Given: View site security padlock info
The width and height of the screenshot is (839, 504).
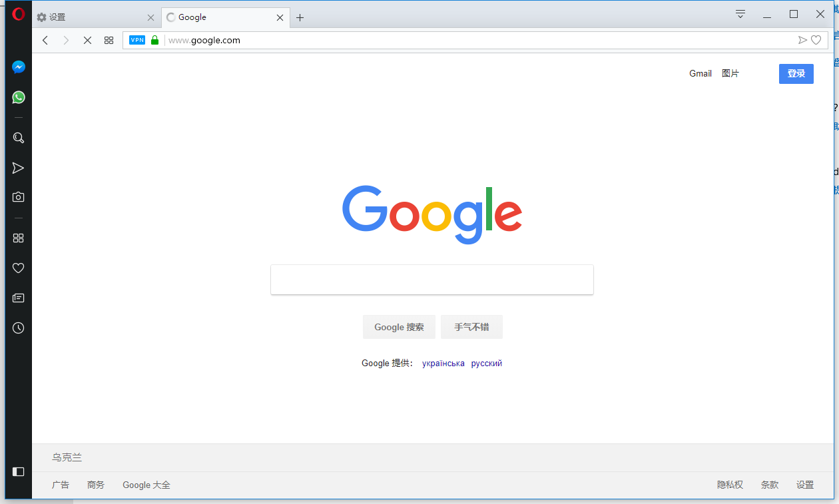Looking at the screenshot, I should coord(155,40).
